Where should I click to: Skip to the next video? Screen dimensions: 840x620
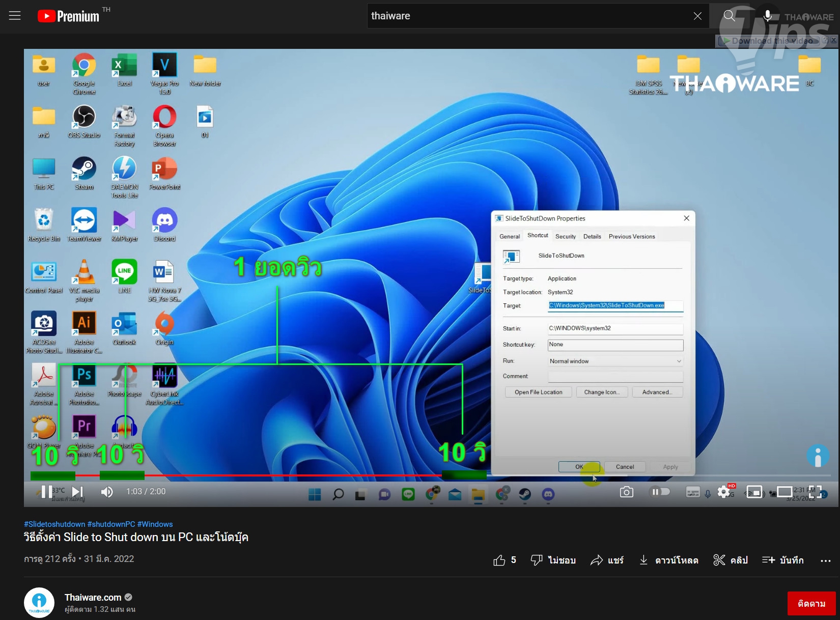point(77,492)
